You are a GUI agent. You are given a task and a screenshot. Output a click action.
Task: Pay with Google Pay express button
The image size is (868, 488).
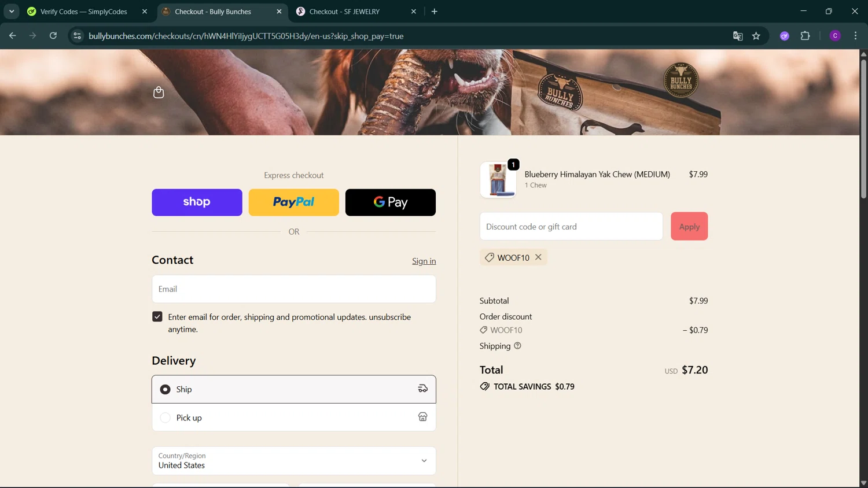[390, 202]
